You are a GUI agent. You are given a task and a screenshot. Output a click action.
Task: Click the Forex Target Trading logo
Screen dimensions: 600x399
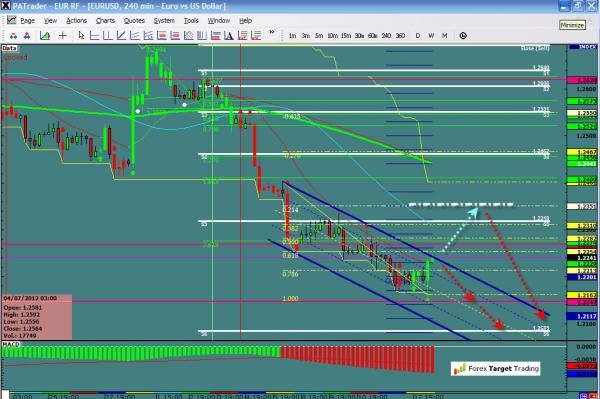click(496, 369)
